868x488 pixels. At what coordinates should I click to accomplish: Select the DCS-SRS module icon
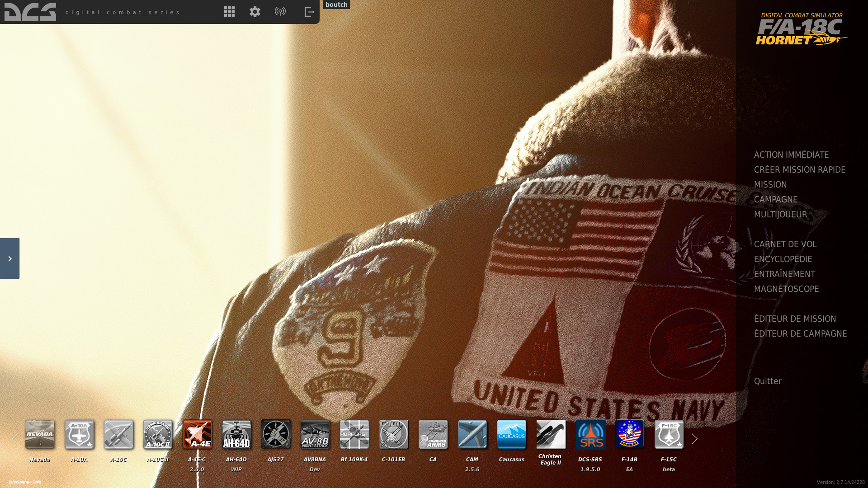tap(590, 434)
